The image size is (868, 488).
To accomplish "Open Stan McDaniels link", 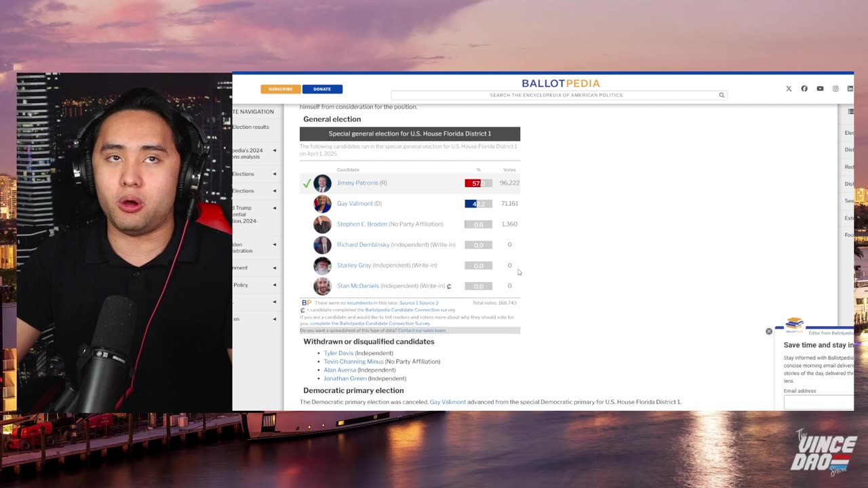I will pyautogui.click(x=358, y=286).
